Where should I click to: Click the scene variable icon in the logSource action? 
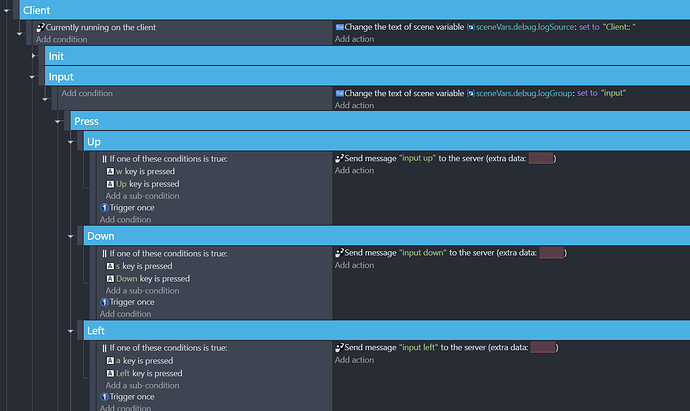pyautogui.click(x=471, y=27)
